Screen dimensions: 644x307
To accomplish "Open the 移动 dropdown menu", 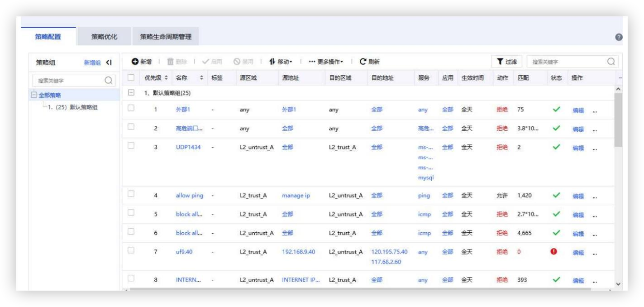I will pos(284,62).
